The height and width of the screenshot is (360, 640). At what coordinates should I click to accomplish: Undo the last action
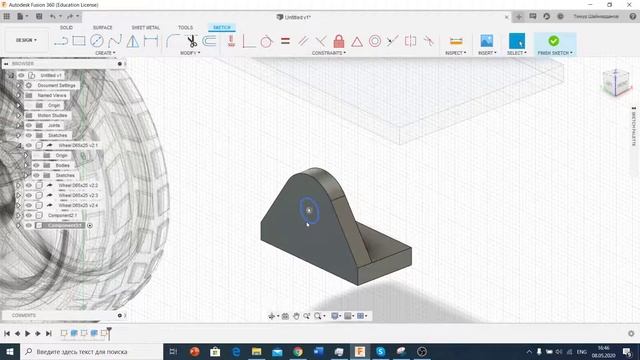tap(53, 16)
